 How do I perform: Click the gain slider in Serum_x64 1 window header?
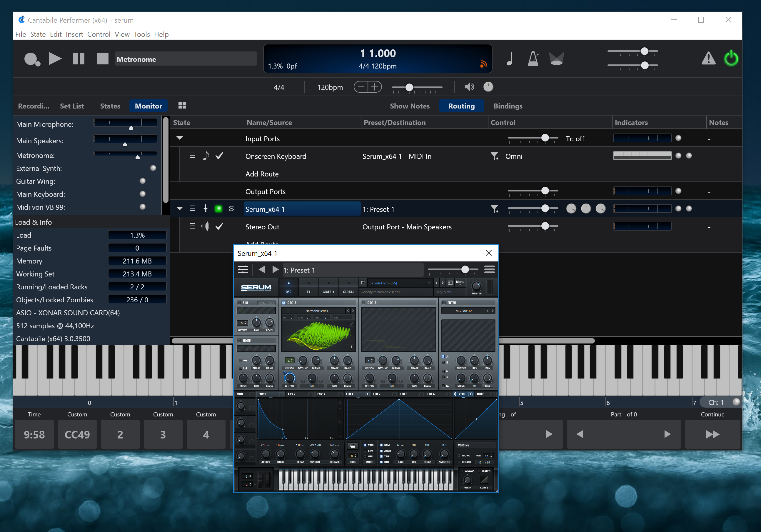[453, 270]
